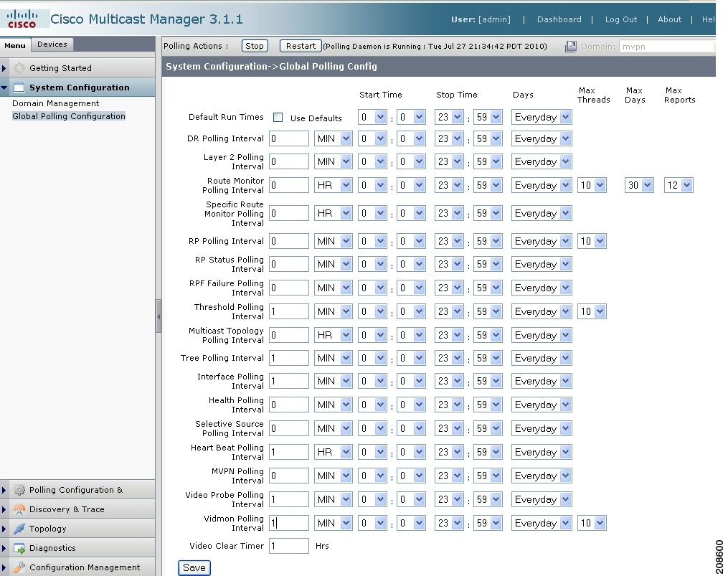The height and width of the screenshot is (576, 728).
Task: Restart the polling daemon
Action: click(x=301, y=45)
